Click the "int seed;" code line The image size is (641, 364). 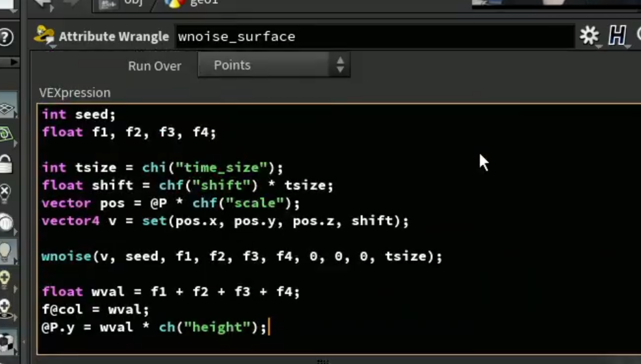click(79, 114)
